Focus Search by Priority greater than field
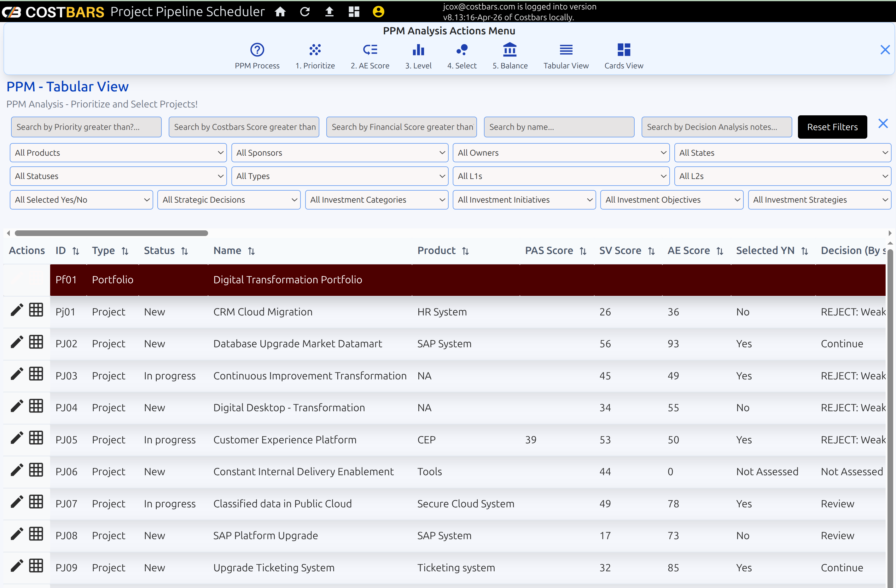 point(86,127)
